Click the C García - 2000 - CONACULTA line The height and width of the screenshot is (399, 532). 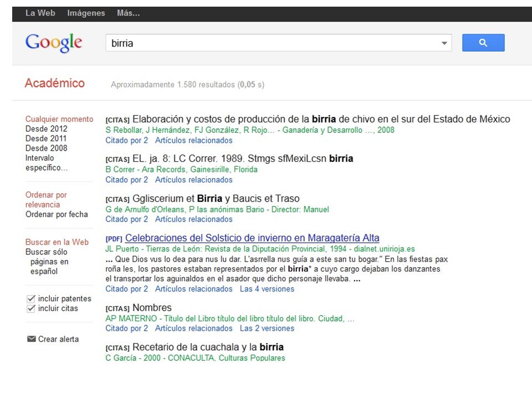(195, 358)
